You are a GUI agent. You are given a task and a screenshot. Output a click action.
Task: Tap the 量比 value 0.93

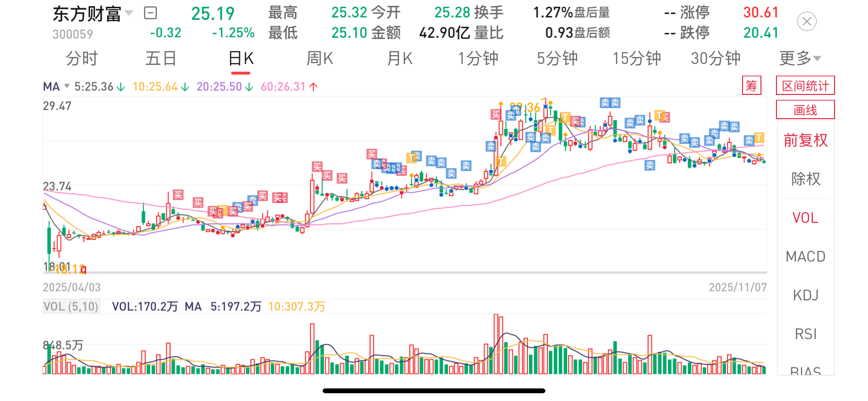tap(559, 33)
